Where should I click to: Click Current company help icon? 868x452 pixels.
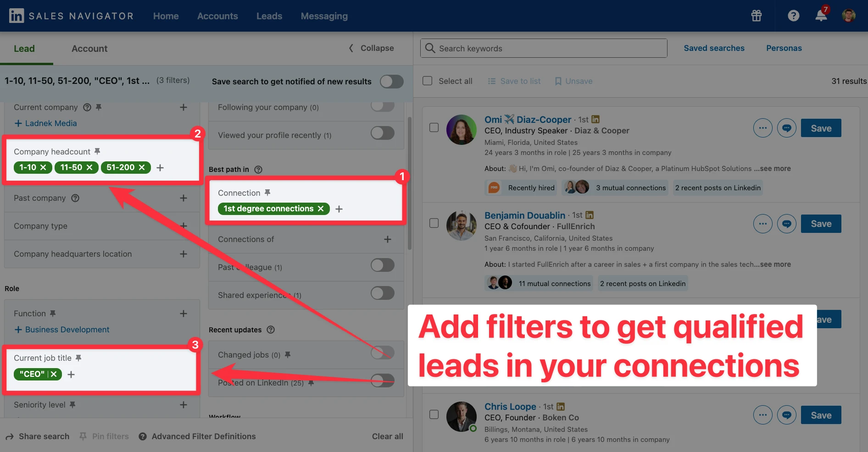(87, 107)
